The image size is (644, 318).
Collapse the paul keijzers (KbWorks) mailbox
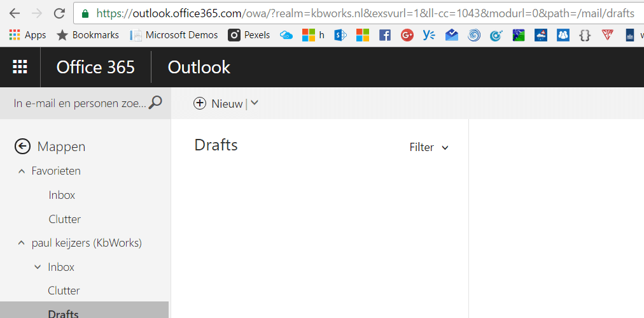22,243
